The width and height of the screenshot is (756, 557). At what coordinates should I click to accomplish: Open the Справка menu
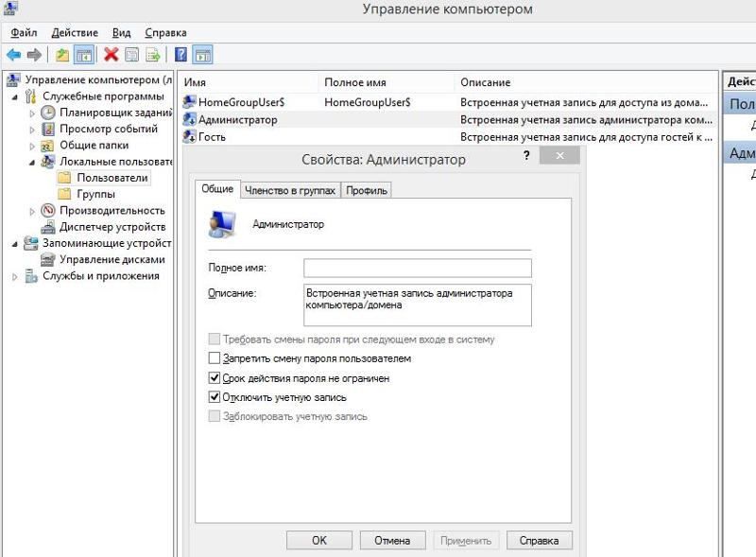pos(166,32)
